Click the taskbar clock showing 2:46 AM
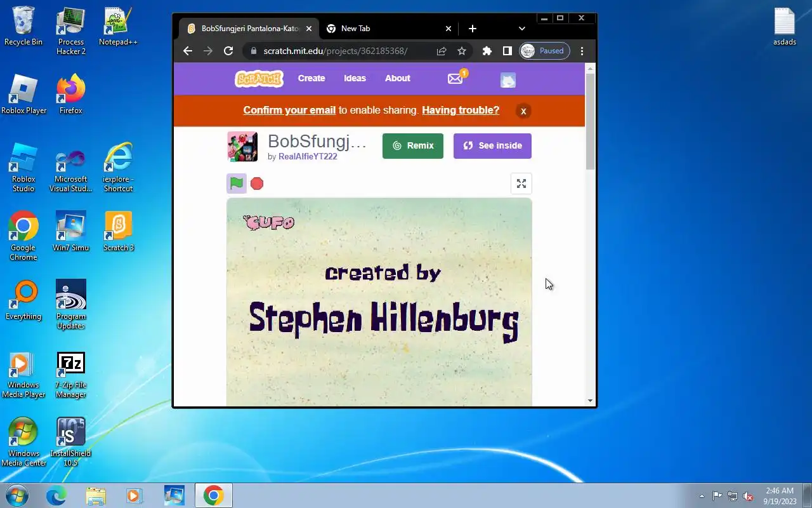 (x=780, y=495)
